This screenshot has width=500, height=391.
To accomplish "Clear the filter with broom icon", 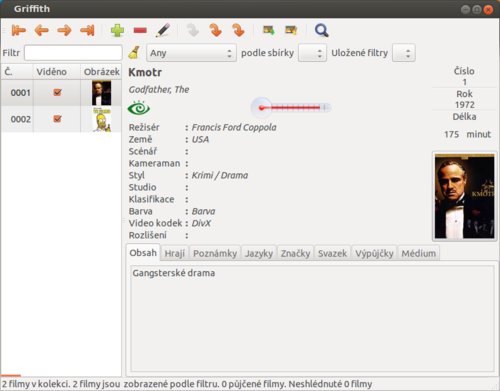I will pos(134,53).
